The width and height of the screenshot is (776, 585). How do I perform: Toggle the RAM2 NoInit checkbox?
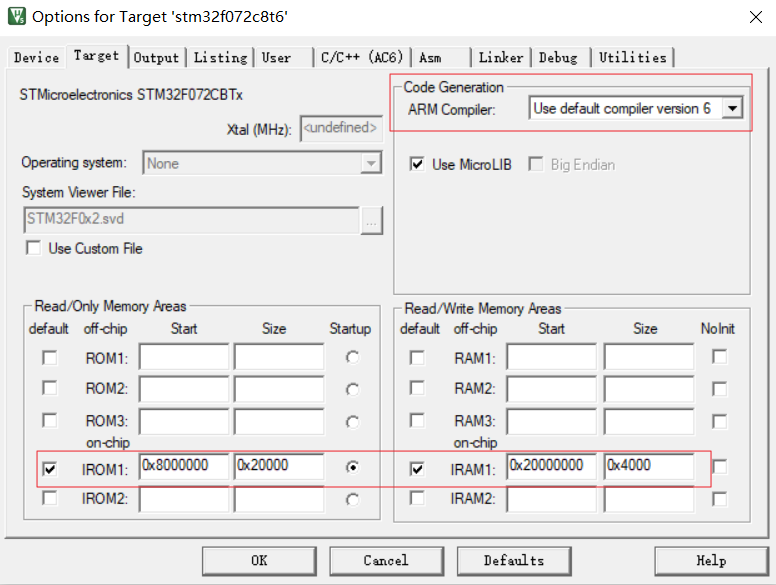tap(720, 389)
